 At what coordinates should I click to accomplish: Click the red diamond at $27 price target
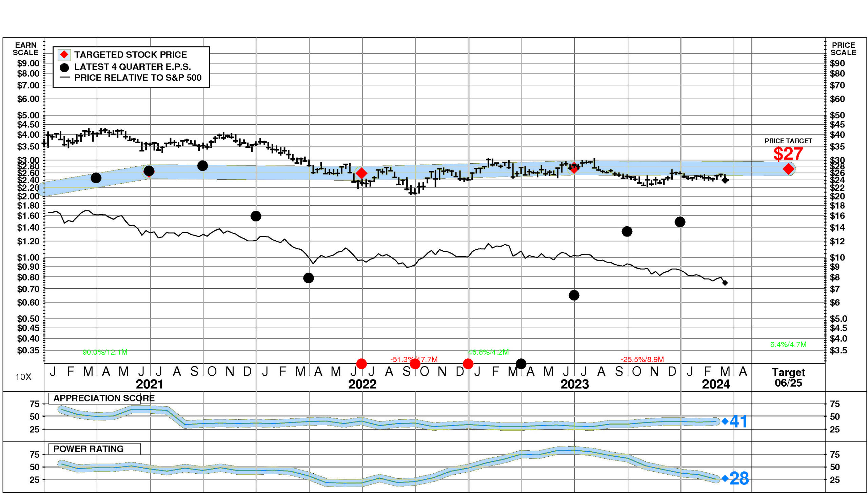pyautogui.click(x=788, y=169)
